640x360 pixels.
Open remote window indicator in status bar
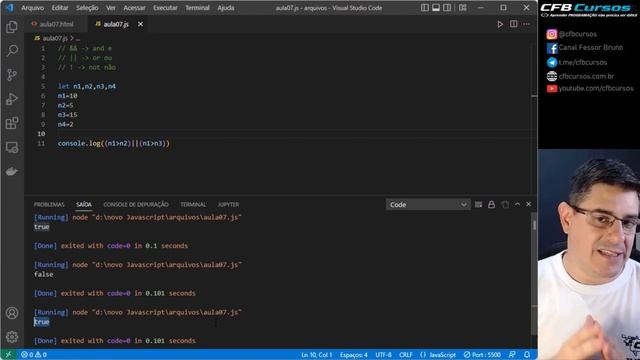(8, 355)
